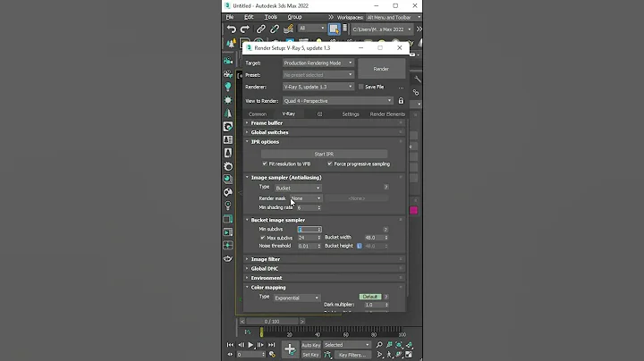This screenshot has width=644, height=361.
Task: Click the sun light icon in left toolbar
Action: pyautogui.click(x=228, y=100)
